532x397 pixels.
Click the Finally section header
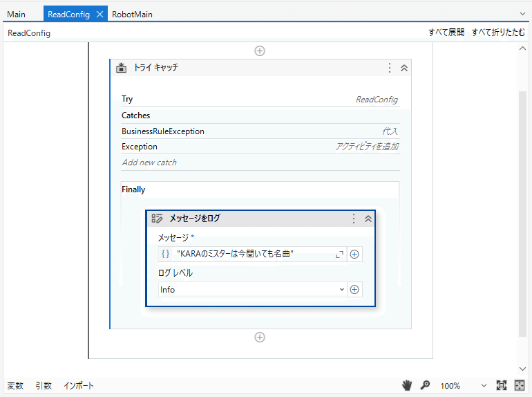133,190
